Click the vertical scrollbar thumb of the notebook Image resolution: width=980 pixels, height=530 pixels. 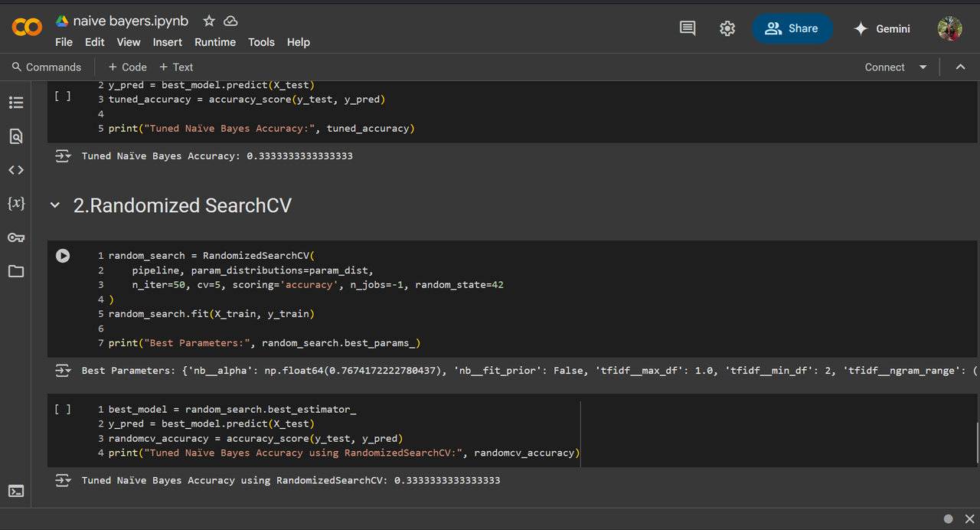978,443
